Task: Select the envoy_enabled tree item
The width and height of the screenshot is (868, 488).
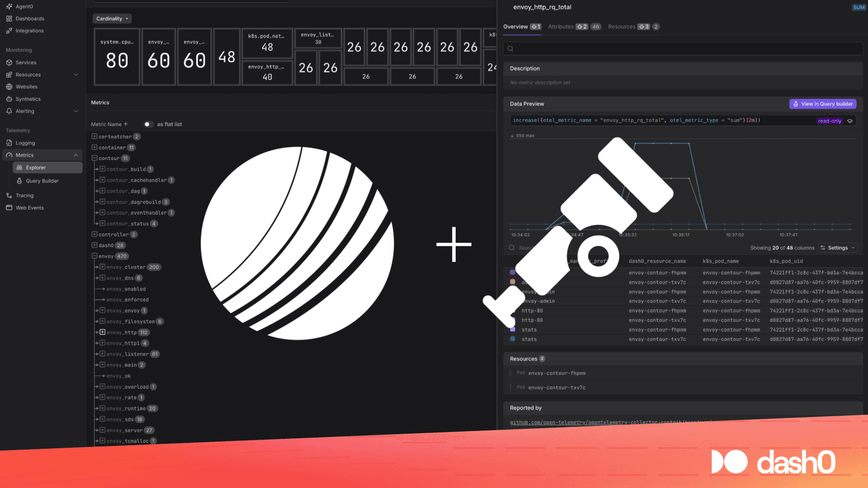Action: pyautogui.click(x=126, y=289)
